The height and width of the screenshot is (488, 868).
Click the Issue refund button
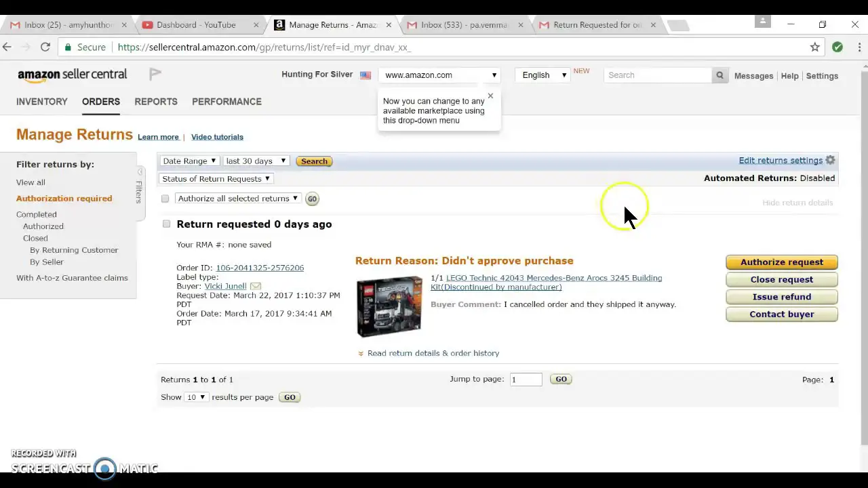click(782, 297)
